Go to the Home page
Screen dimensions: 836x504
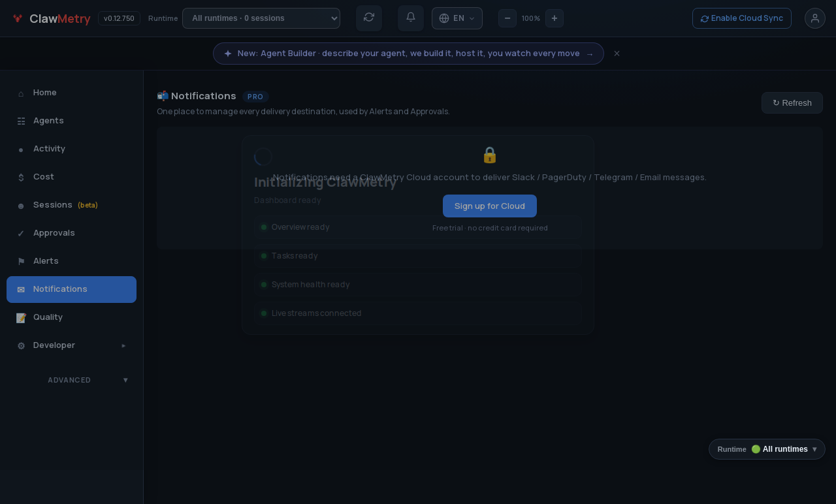point(72,93)
